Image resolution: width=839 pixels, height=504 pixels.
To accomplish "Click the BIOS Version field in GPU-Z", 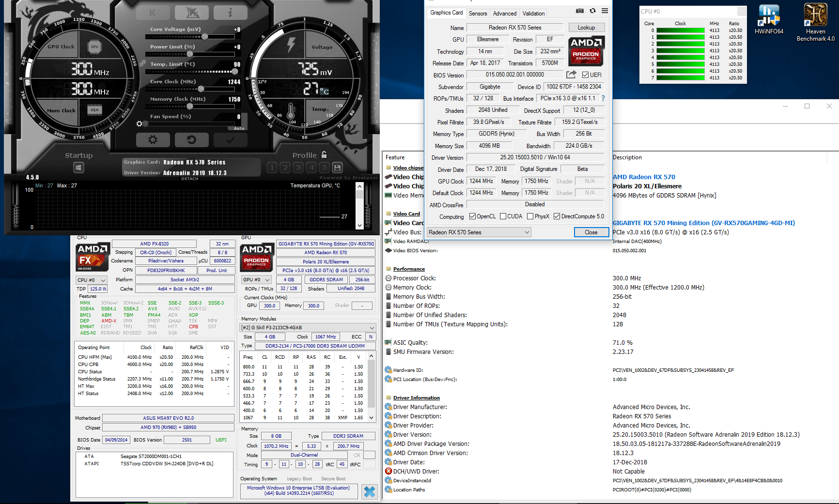I will (x=515, y=75).
